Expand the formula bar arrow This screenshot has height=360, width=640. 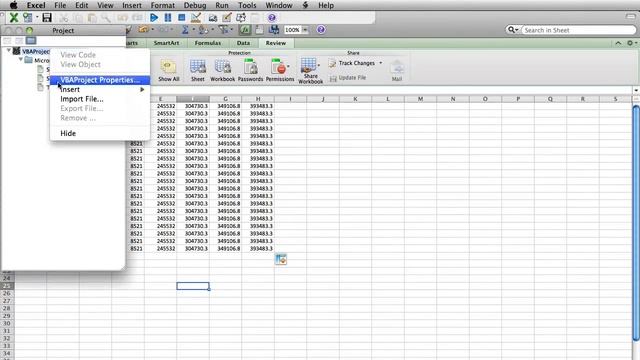pos(636,90)
